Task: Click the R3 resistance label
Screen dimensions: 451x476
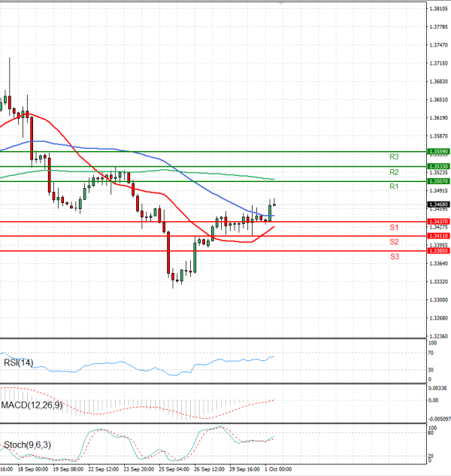Action: (x=393, y=157)
